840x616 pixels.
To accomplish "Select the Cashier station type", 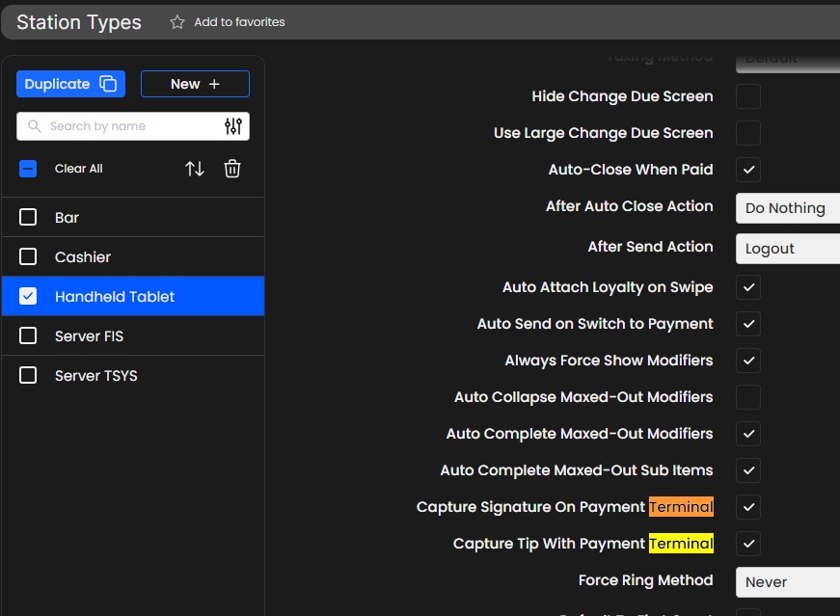I will (x=83, y=257).
